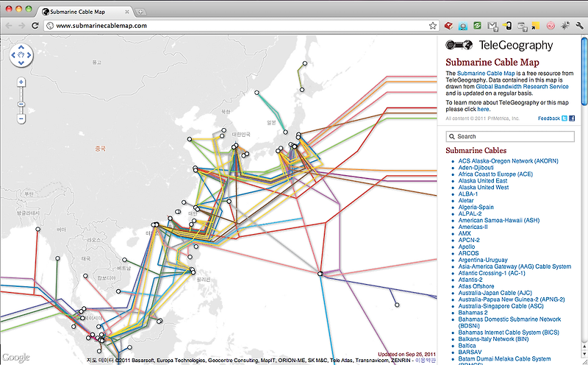Select Australia-Papua New Guinea-2 (APNG-2)

(512, 300)
